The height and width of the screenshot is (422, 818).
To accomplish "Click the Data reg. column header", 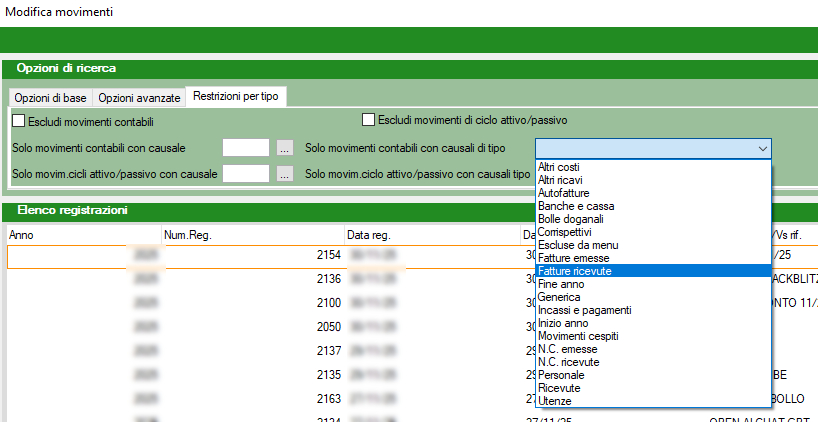I will (x=366, y=235).
